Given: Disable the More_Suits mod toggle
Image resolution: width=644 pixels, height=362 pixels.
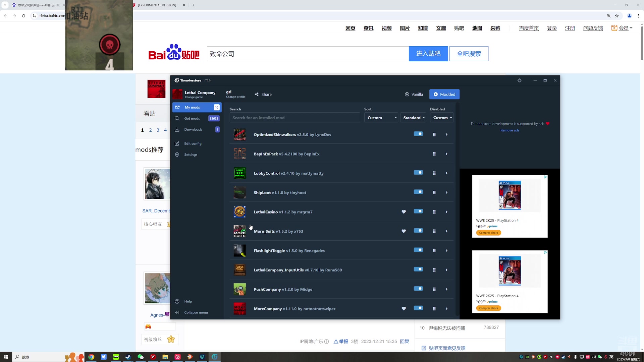Looking at the screenshot, I should pyautogui.click(x=418, y=231).
